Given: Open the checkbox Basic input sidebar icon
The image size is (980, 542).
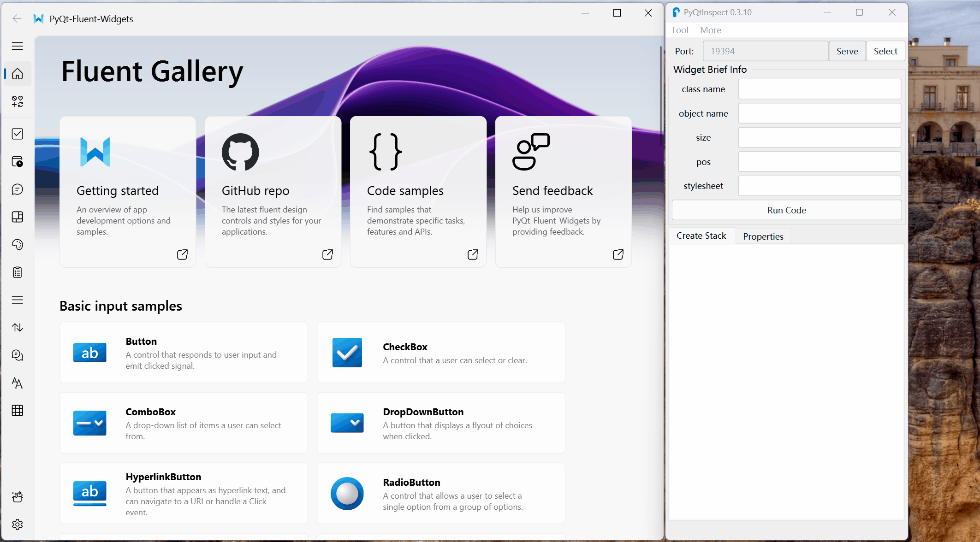Looking at the screenshot, I should [x=18, y=134].
